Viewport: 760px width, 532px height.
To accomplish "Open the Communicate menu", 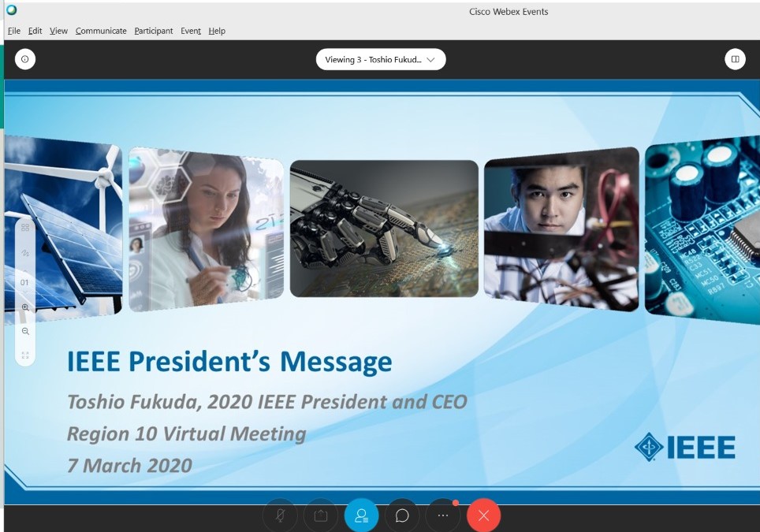I will tap(101, 31).
